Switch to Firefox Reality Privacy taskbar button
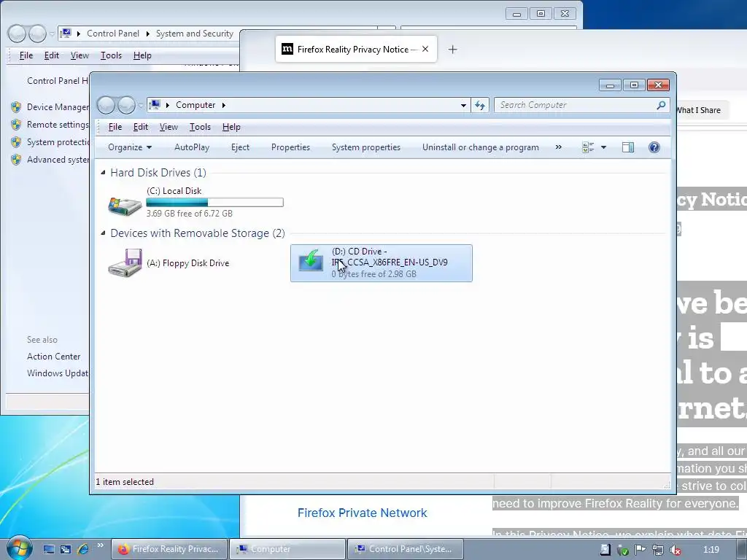 coord(169,549)
